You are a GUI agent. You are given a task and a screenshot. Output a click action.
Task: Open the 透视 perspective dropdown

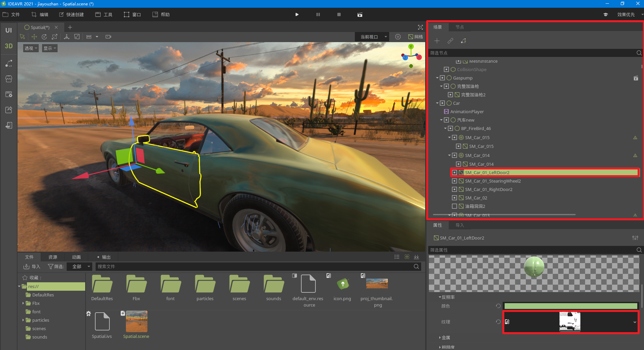(31, 49)
